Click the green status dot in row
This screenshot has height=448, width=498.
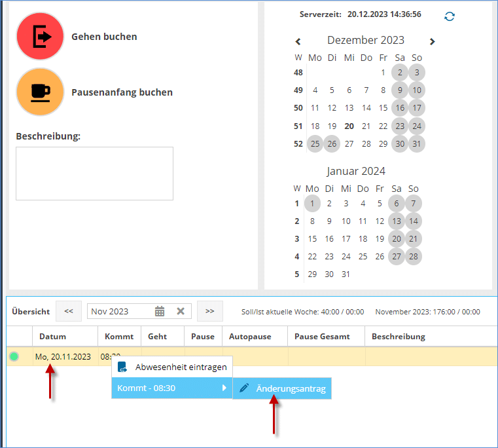tap(14, 357)
